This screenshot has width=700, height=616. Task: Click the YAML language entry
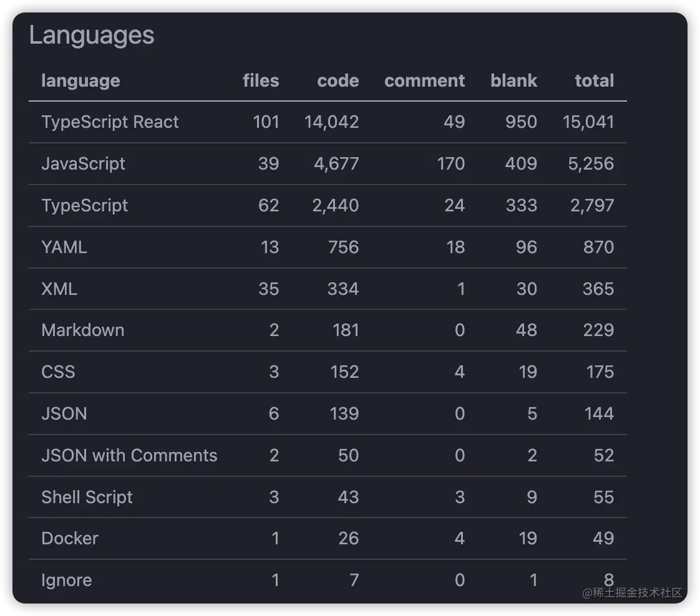64,247
